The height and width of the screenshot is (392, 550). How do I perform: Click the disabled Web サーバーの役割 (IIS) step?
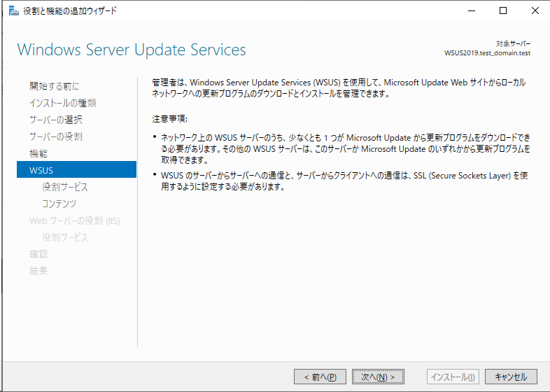pyautogui.click(x=75, y=220)
